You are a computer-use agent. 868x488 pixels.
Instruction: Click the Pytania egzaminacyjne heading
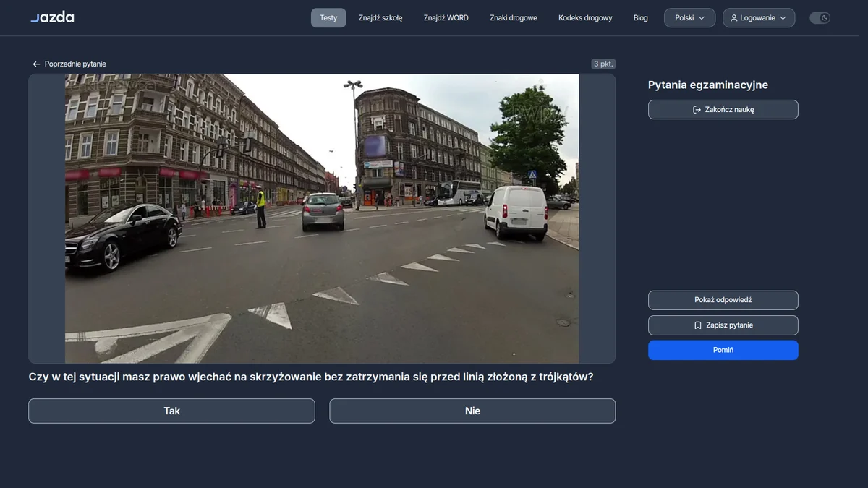coord(708,85)
